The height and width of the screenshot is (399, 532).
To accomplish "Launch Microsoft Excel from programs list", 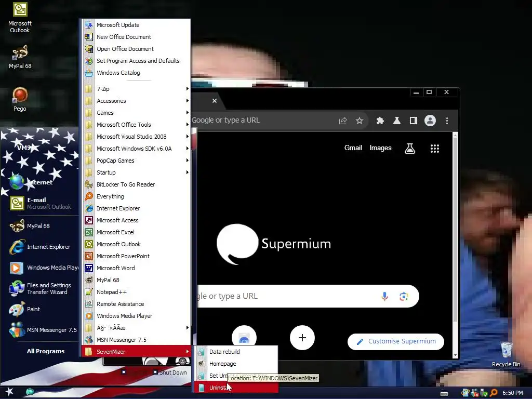I will 136,232.
